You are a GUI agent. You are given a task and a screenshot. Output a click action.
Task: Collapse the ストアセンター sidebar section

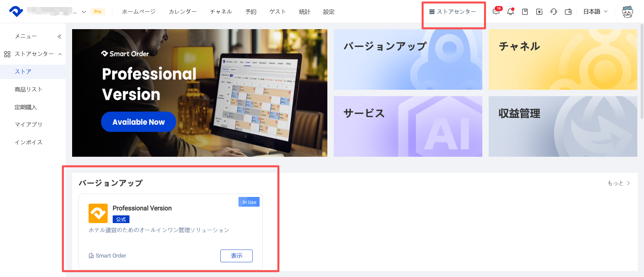point(60,54)
